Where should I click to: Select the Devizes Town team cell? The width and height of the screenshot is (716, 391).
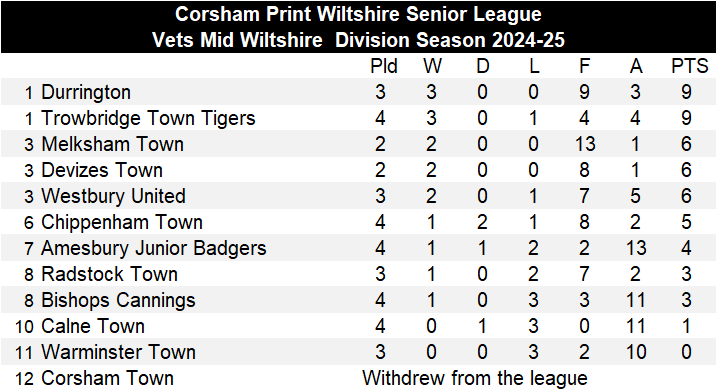[x=102, y=170]
